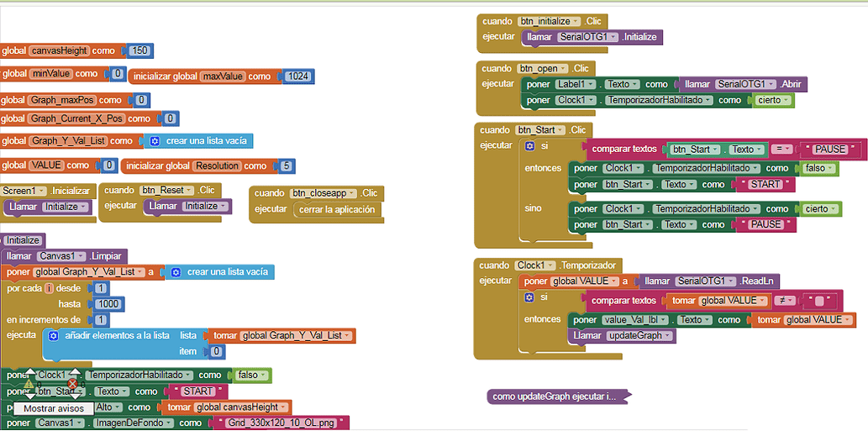Select the 'cerrar la aplicación' block
Screen dimensions: 868x436
pyautogui.click(x=337, y=209)
